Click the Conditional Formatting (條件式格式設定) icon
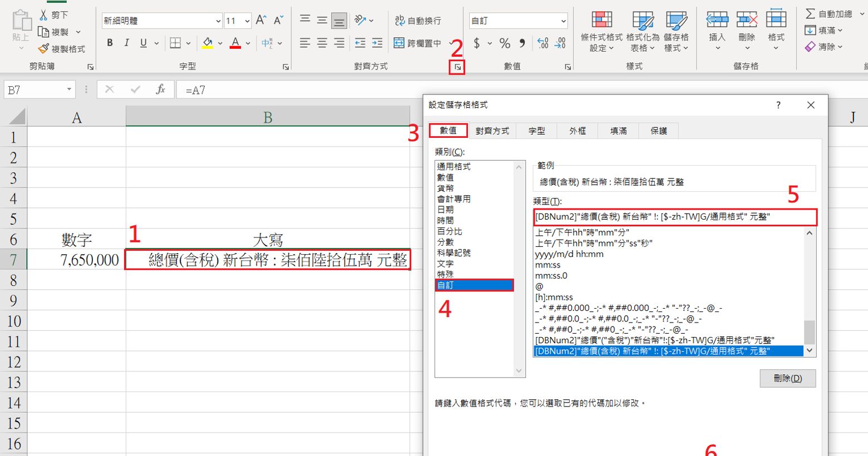The image size is (868, 456). 601,21
